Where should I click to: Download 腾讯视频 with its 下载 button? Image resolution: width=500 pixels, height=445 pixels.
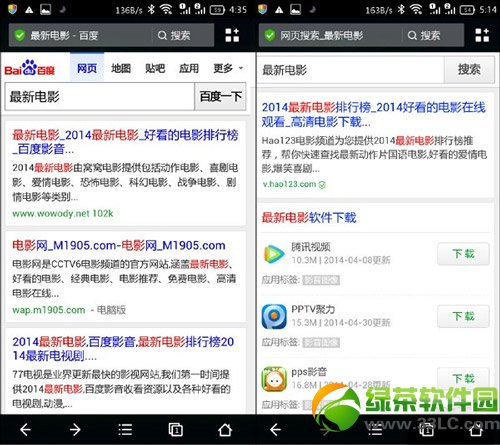pos(463,254)
